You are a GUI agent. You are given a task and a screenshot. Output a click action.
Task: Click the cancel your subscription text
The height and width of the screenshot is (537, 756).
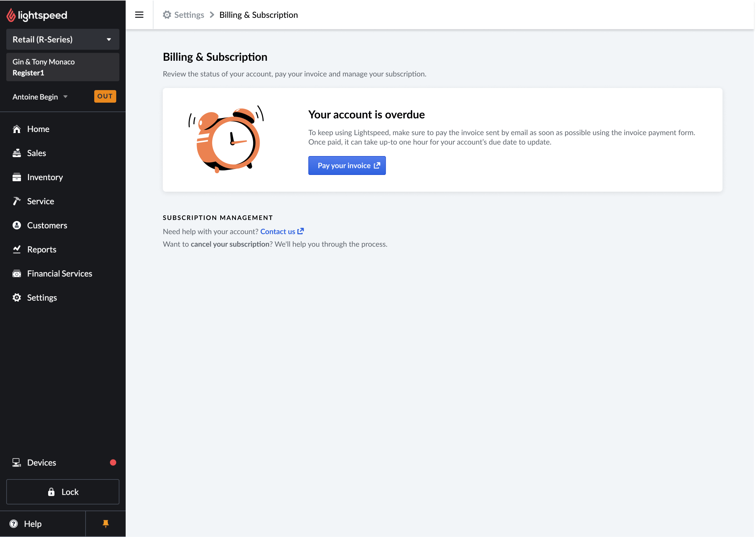coord(230,244)
